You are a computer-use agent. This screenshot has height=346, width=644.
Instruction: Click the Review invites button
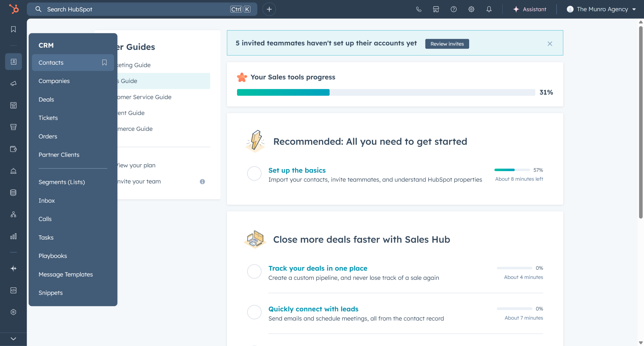447,44
